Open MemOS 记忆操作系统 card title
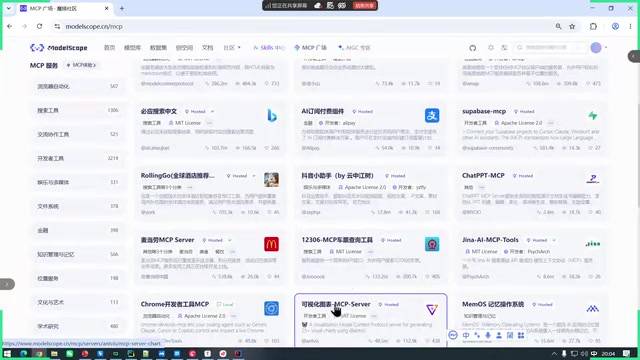The image size is (640, 360). pos(493,304)
